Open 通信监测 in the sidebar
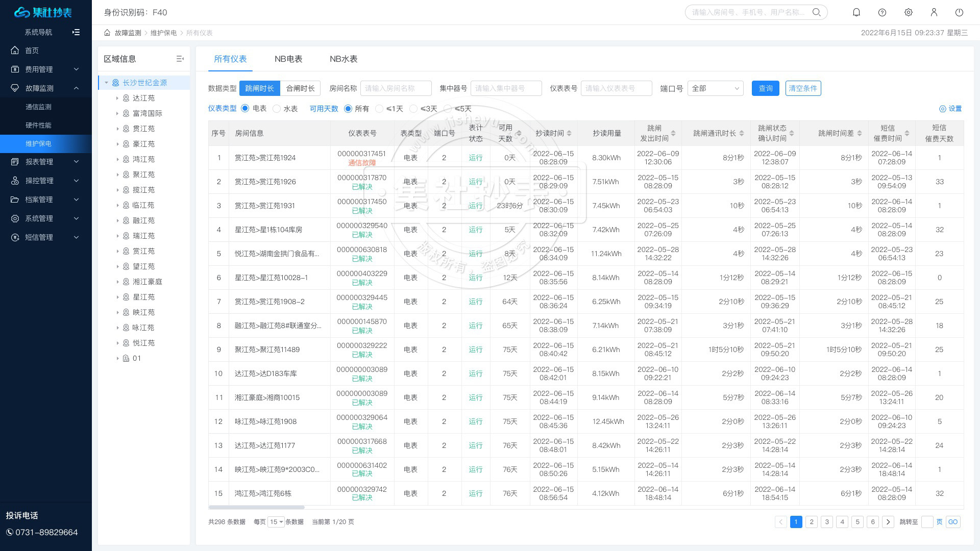The width and height of the screenshot is (980, 551). (x=38, y=107)
